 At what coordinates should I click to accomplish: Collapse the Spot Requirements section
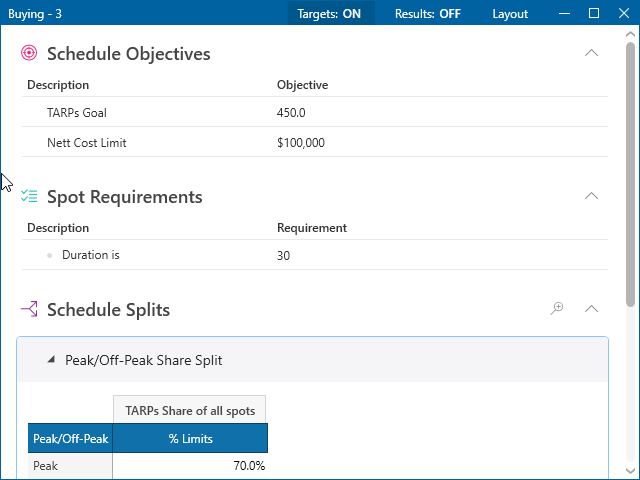click(591, 196)
